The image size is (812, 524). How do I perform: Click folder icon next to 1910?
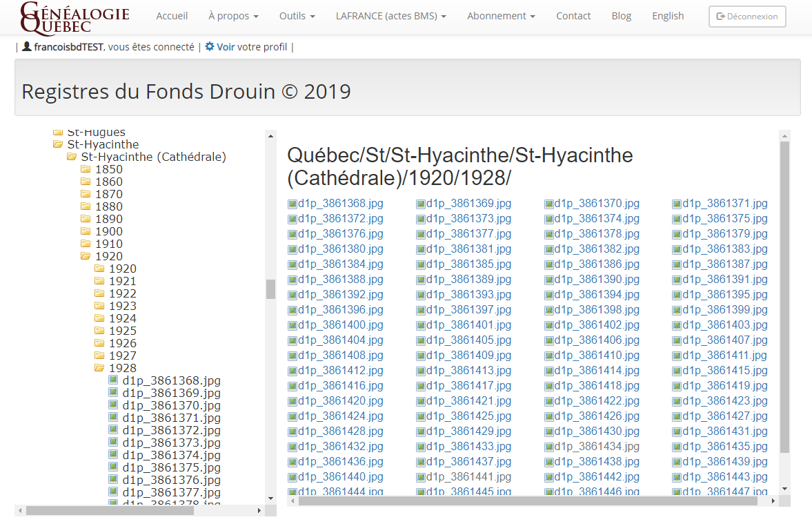coord(86,244)
